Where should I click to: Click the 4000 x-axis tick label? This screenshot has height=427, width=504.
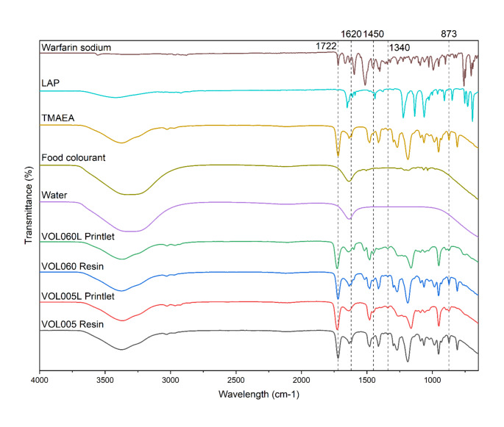40,381
